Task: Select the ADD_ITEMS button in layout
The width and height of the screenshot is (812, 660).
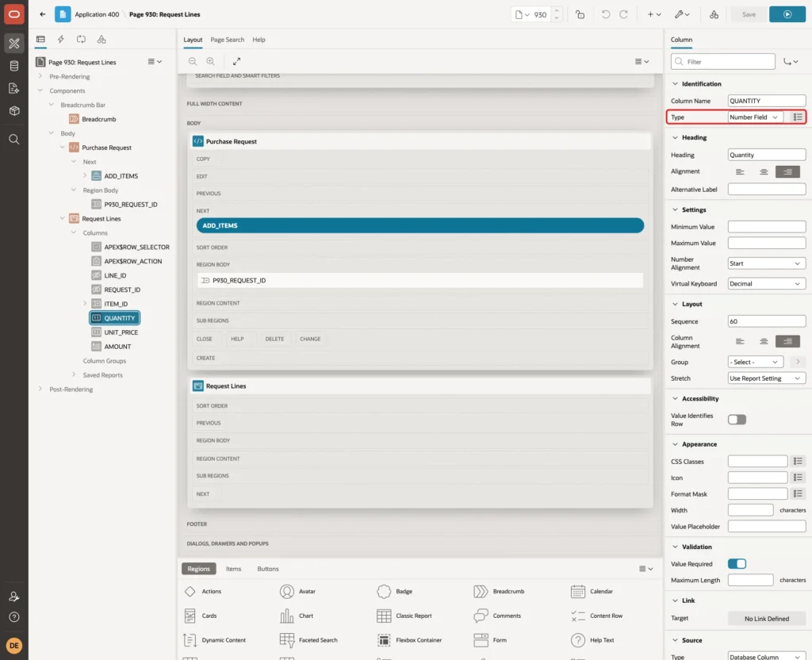Action: tap(420, 226)
